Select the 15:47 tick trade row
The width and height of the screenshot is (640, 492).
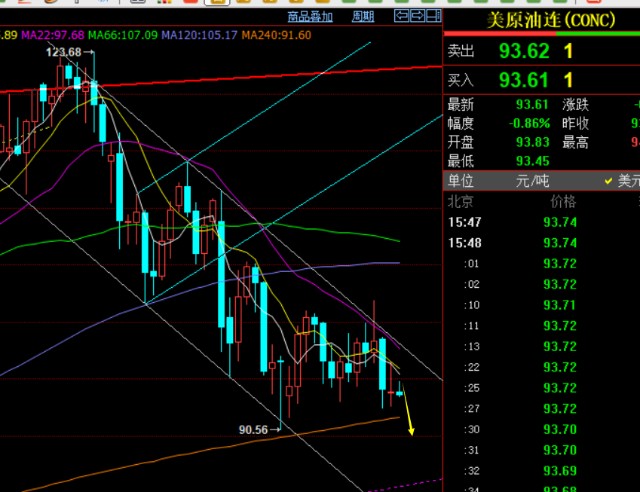466,222
